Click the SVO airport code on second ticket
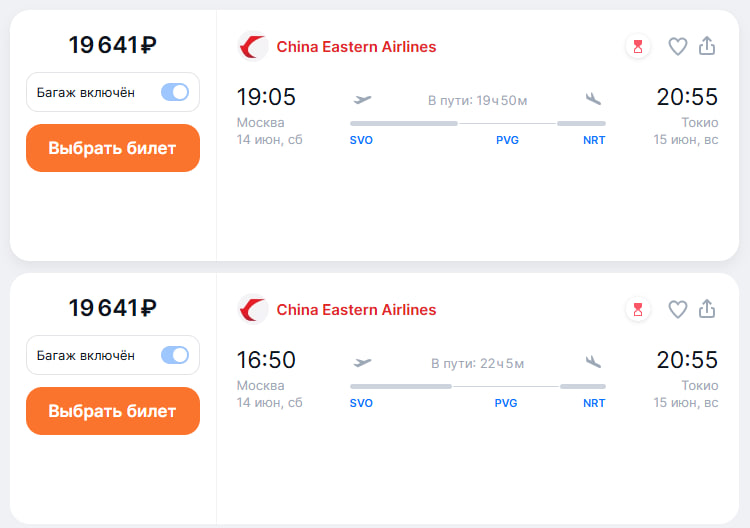This screenshot has width=750, height=528. click(361, 403)
